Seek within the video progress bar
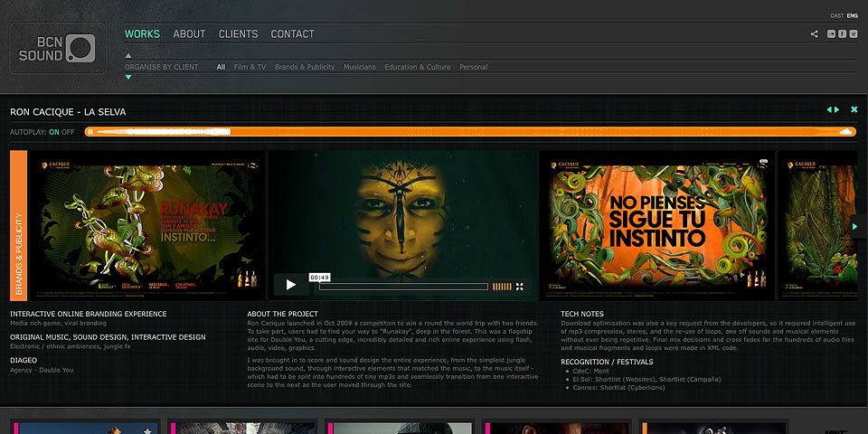 coord(403,287)
